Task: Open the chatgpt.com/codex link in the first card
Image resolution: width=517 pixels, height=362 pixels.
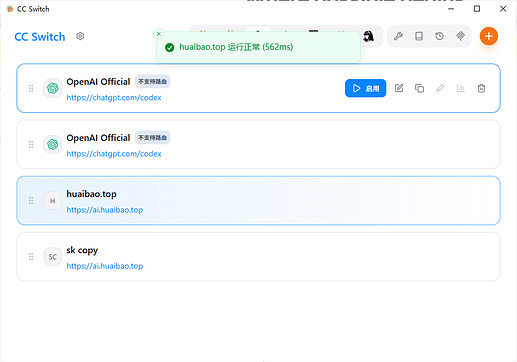Action: (x=114, y=98)
